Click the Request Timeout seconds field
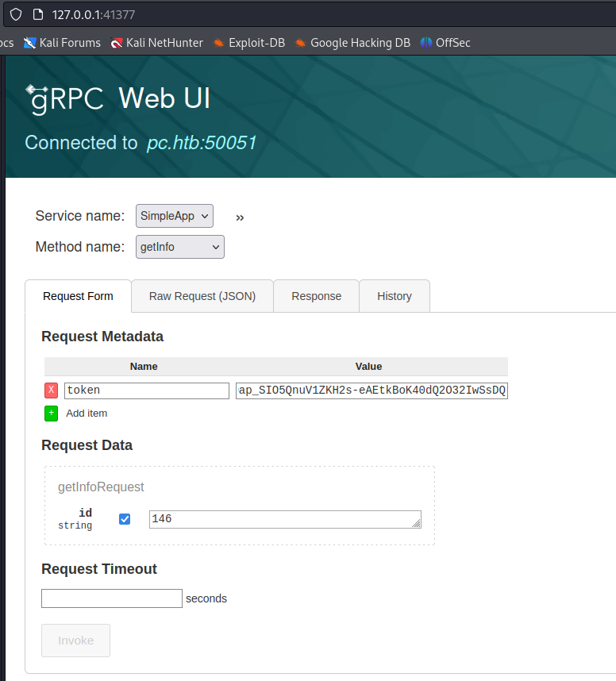This screenshot has height=681, width=616. (x=112, y=598)
